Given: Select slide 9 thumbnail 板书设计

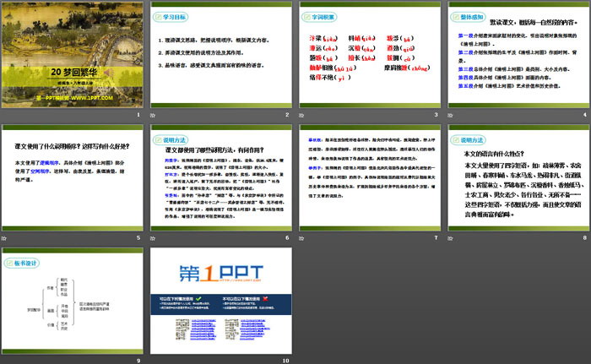Looking at the screenshot, I should coord(73,301).
